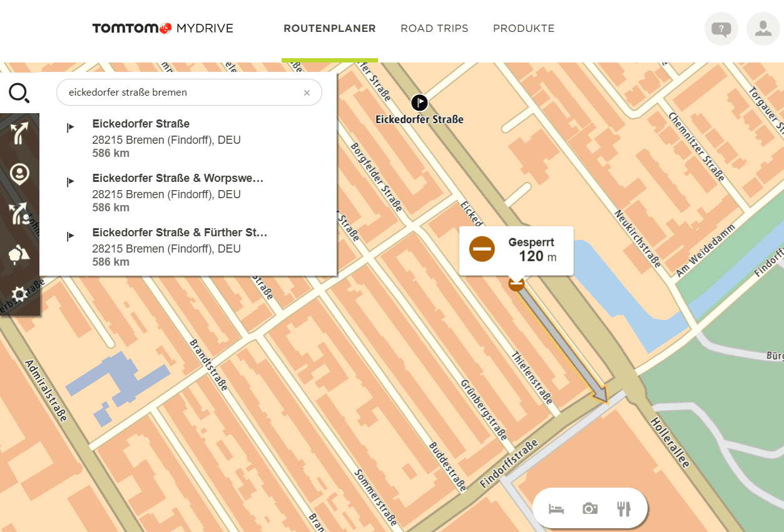Image resolution: width=784 pixels, height=532 pixels.
Task: Go to the PRODUKTE tab
Action: tap(524, 29)
